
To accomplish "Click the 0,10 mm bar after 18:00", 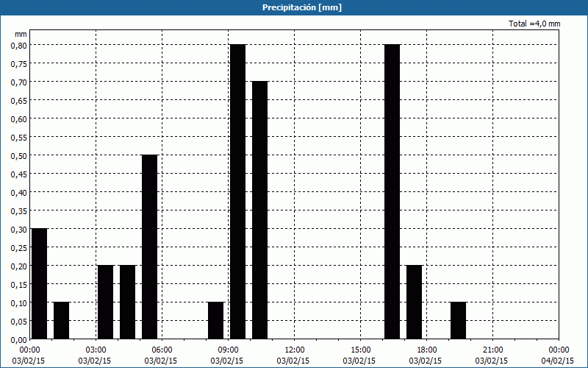I will (458, 321).
